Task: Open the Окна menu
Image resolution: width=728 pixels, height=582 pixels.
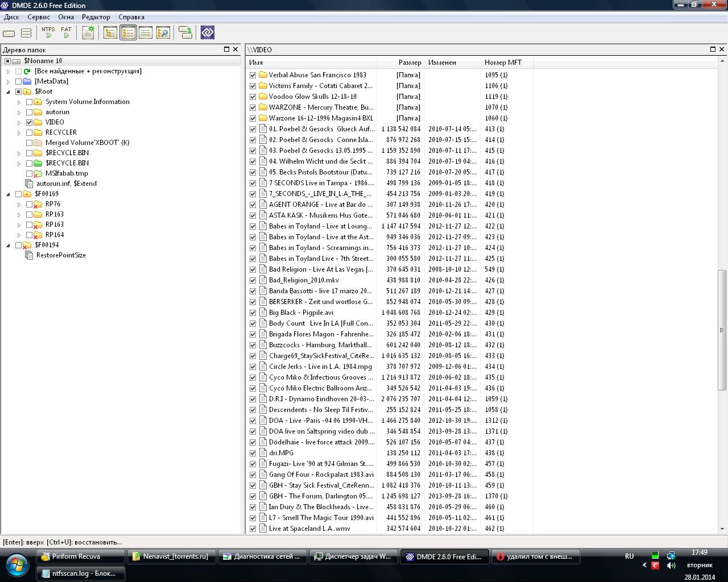Action: click(x=66, y=17)
